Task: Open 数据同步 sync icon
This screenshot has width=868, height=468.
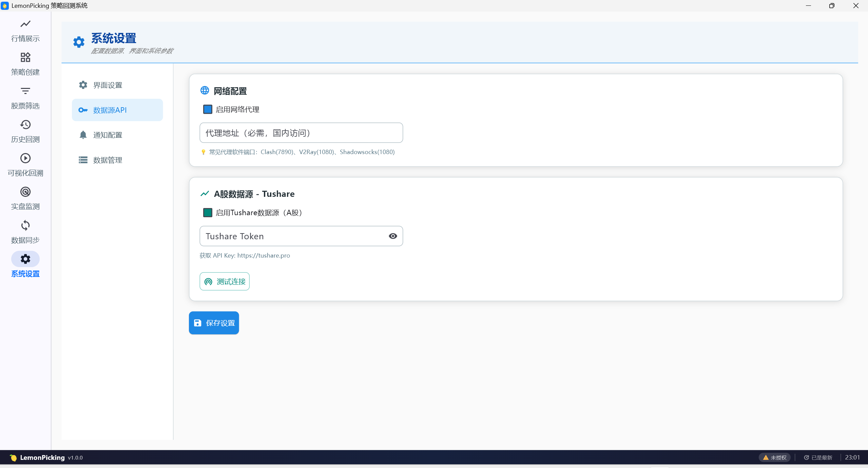Action: point(25,225)
